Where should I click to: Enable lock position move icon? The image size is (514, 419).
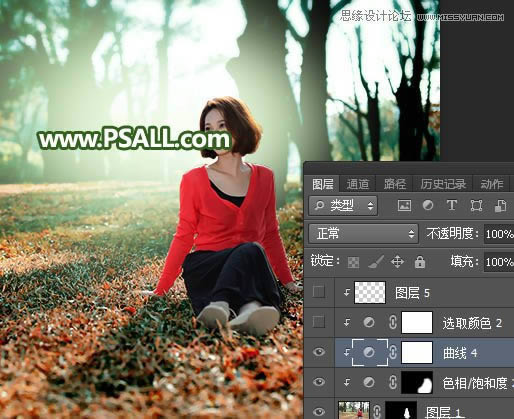397,262
